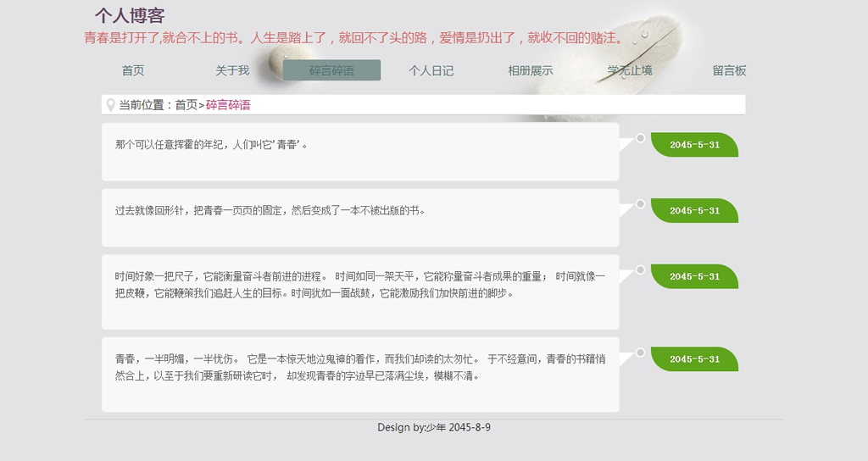Screen dimensions: 868x461
Task: Click the location pin icon in the breadcrumb
Action: [x=110, y=105]
